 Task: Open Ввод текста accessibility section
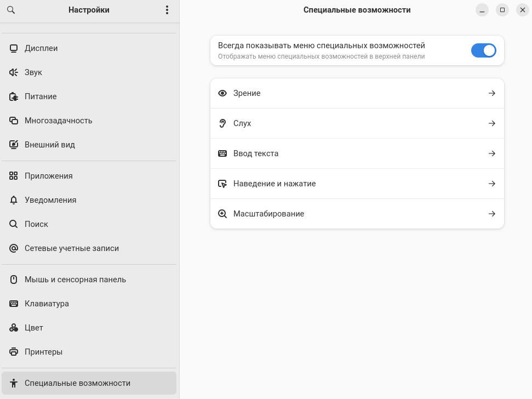pyautogui.click(x=256, y=153)
